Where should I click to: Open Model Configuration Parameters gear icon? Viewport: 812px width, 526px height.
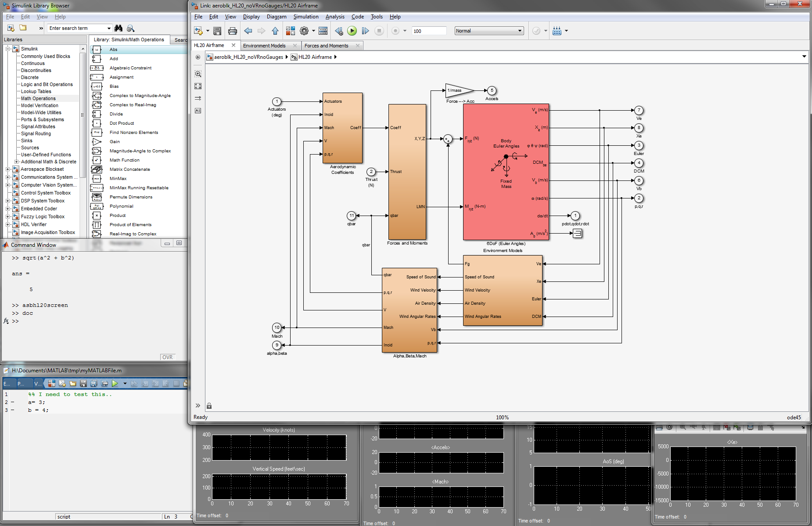click(x=304, y=31)
